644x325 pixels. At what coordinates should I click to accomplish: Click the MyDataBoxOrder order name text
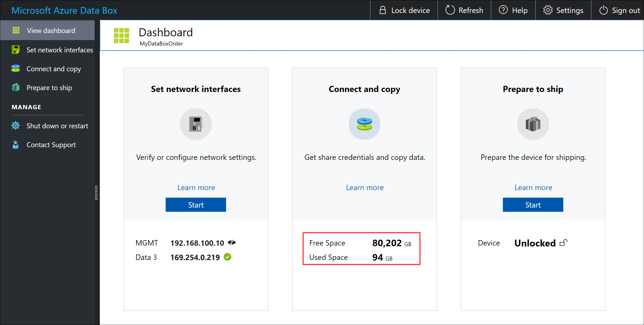coord(161,43)
